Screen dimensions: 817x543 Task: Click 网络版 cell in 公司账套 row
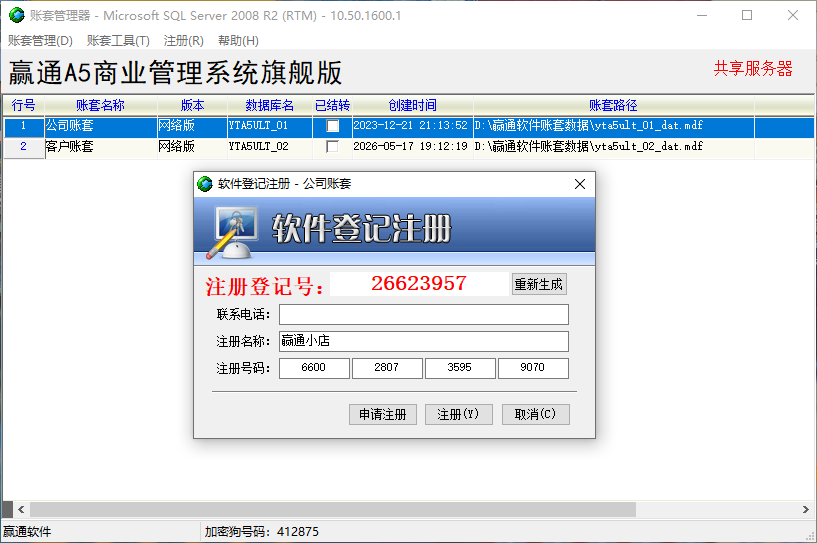[x=192, y=126]
